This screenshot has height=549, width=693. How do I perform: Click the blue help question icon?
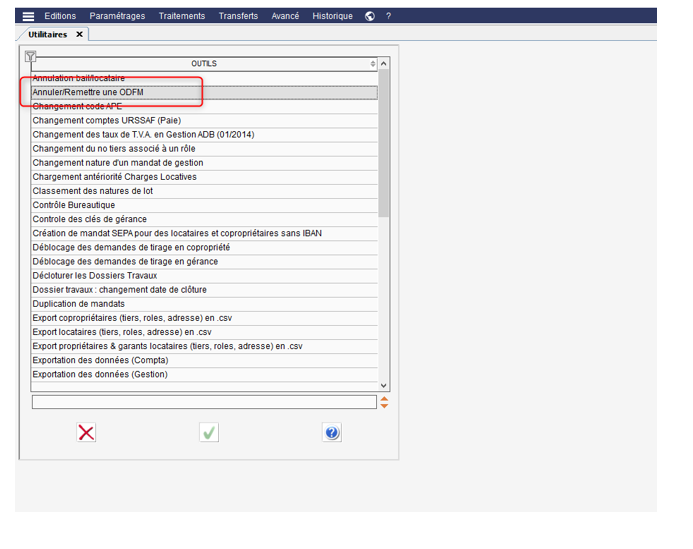tap(332, 432)
